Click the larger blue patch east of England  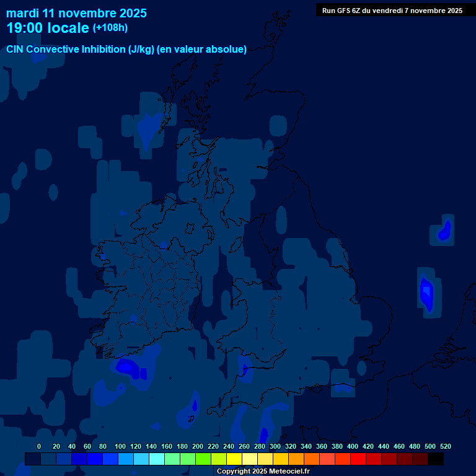[x=426, y=292]
